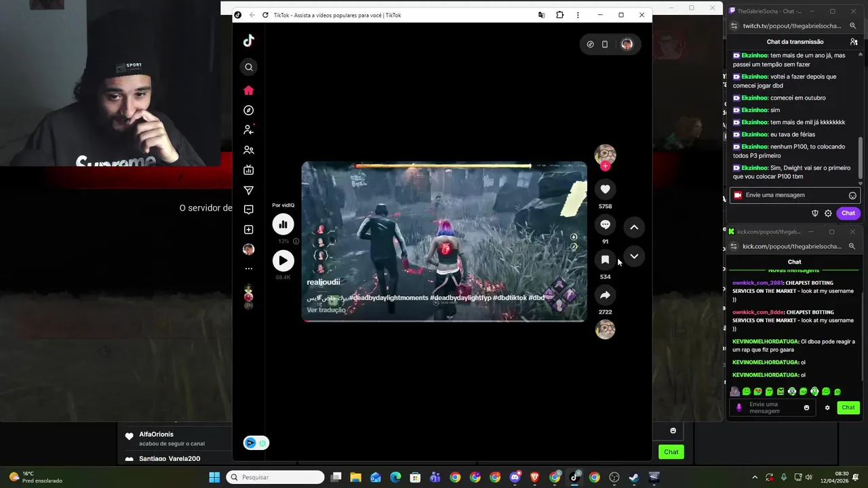Image resolution: width=868 pixels, height=488 pixels.
Task: Click the back arrow in the TikTok window
Action: [x=252, y=15]
